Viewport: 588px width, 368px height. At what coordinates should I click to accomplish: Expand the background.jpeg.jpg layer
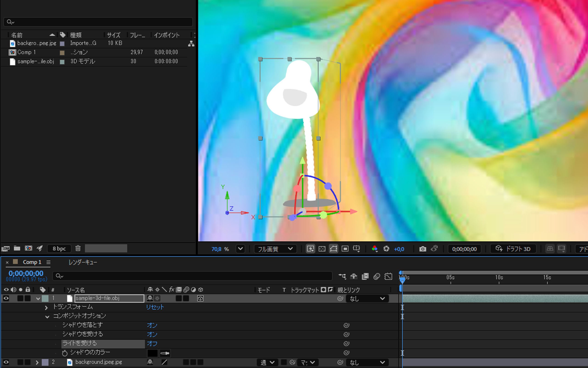tap(37, 362)
